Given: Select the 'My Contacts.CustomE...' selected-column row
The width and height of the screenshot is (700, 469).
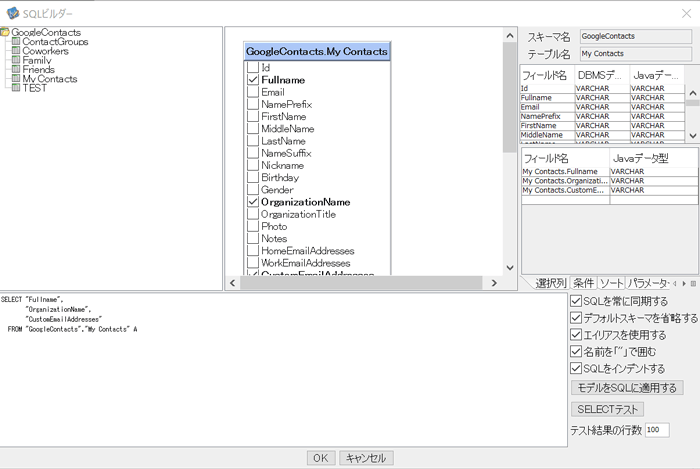Looking at the screenshot, I should click(x=609, y=190).
